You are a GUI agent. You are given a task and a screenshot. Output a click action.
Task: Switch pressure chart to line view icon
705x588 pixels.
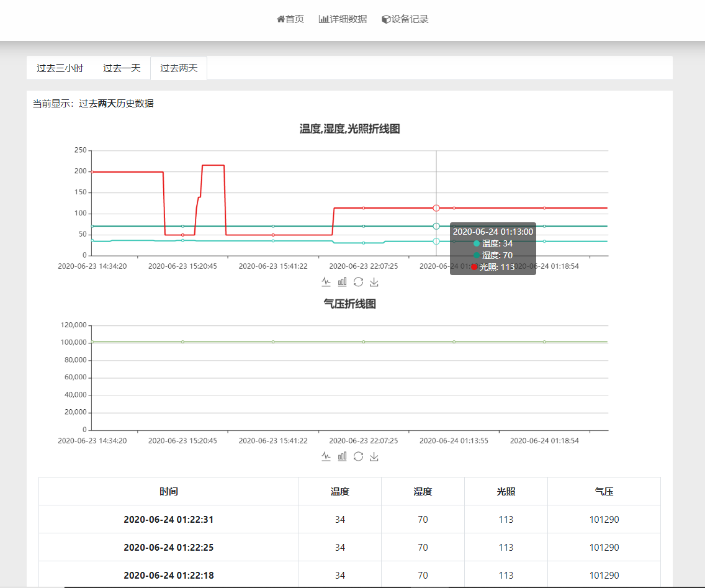point(326,456)
